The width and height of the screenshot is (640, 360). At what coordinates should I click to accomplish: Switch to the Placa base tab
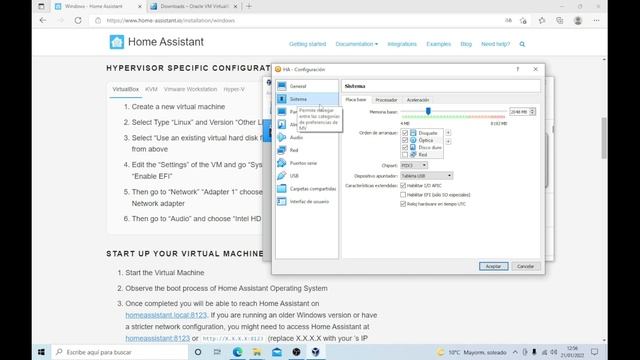coord(356,100)
